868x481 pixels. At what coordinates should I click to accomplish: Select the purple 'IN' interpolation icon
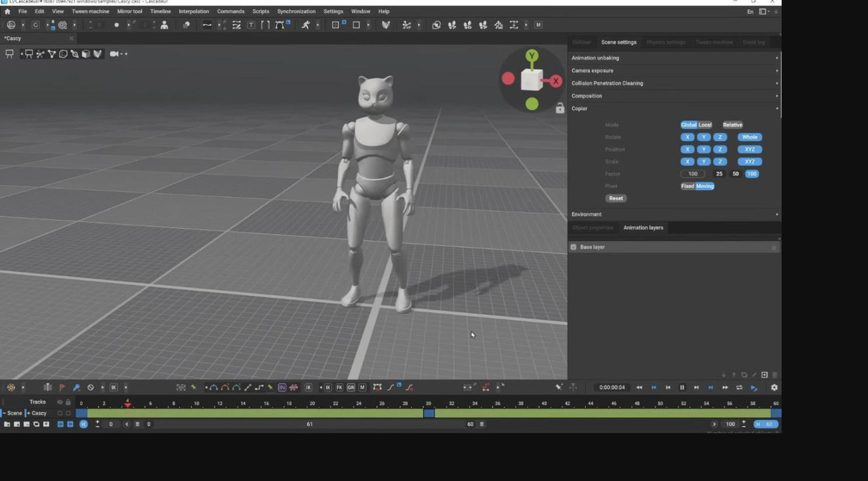[282, 387]
